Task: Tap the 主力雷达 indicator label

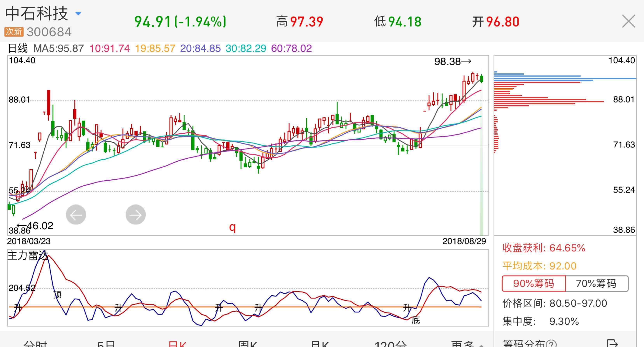Action: pos(27,255)
